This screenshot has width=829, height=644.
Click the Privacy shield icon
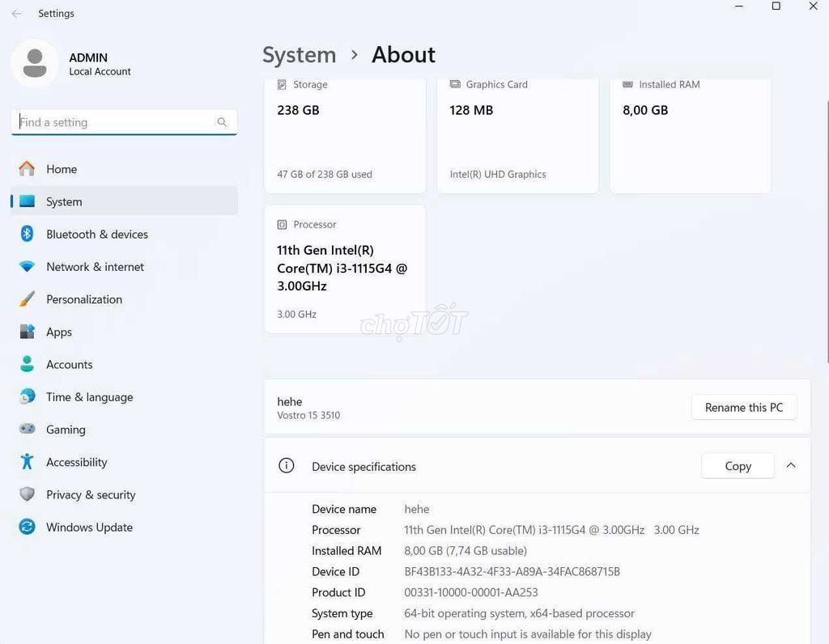click(27, 494)
